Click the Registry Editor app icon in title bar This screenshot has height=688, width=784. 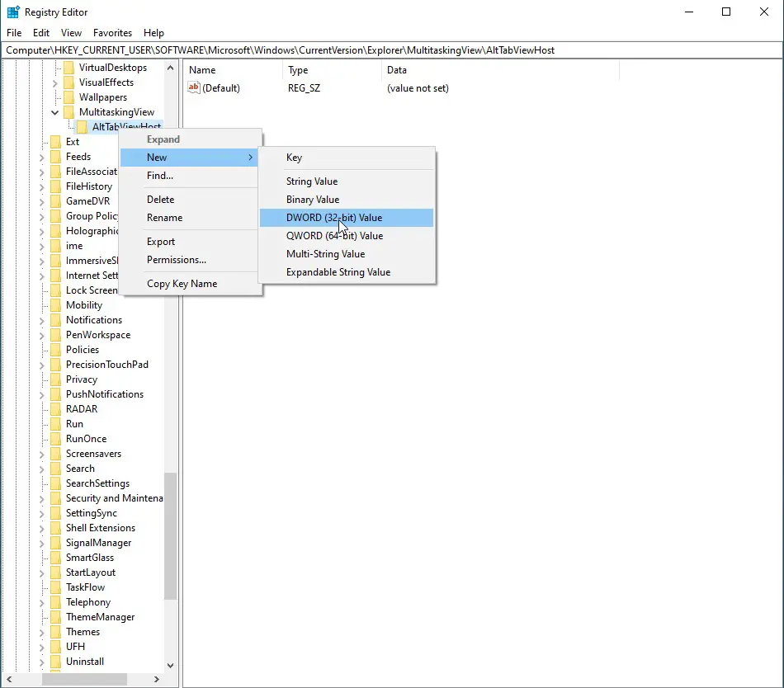(x=13, y=12)
